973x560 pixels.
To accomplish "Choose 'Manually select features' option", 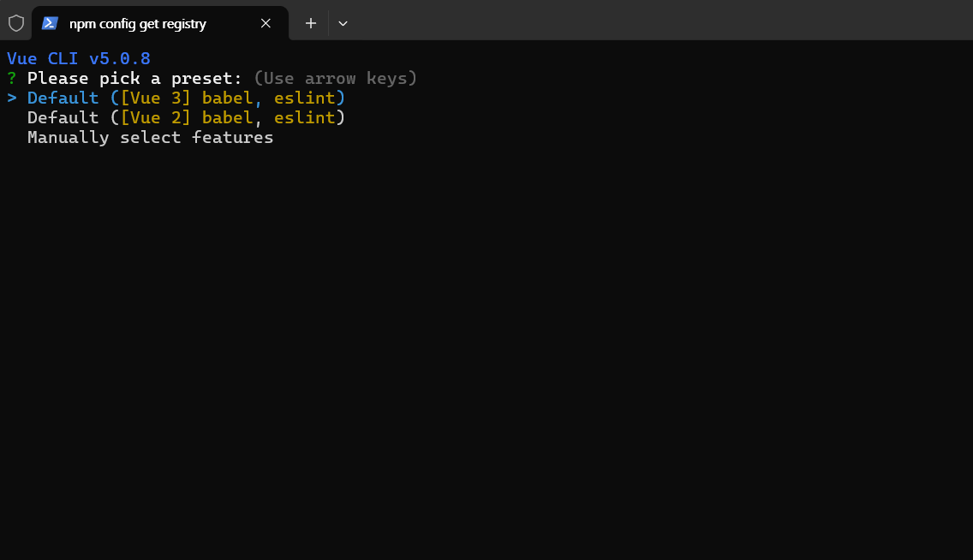I will point(150,138).
